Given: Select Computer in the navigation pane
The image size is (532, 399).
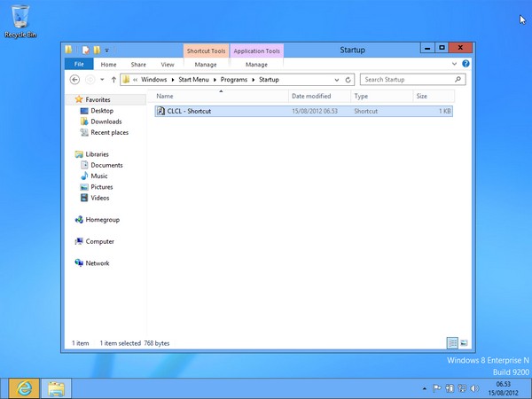Looking at the screenshot, I should [x=94, y=241].
